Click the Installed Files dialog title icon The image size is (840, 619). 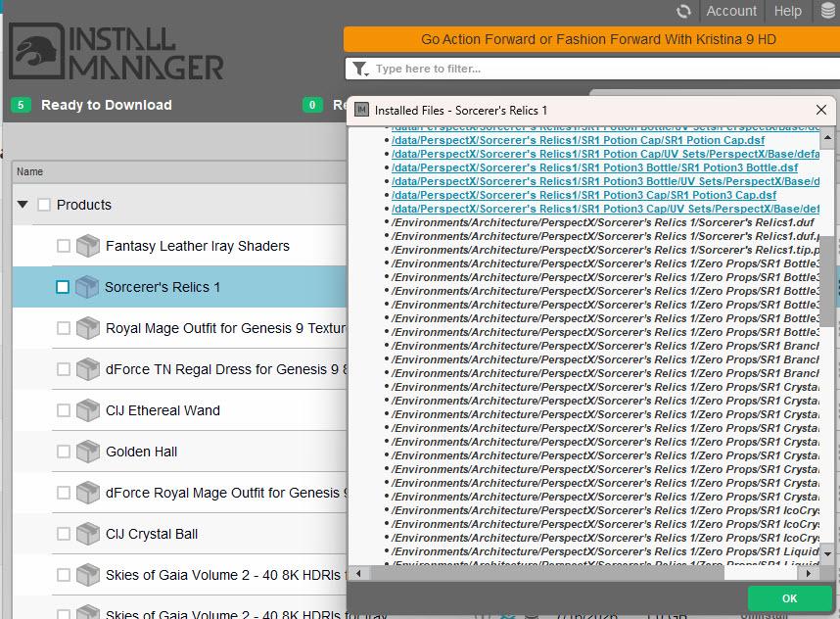[x=361, y=110]
